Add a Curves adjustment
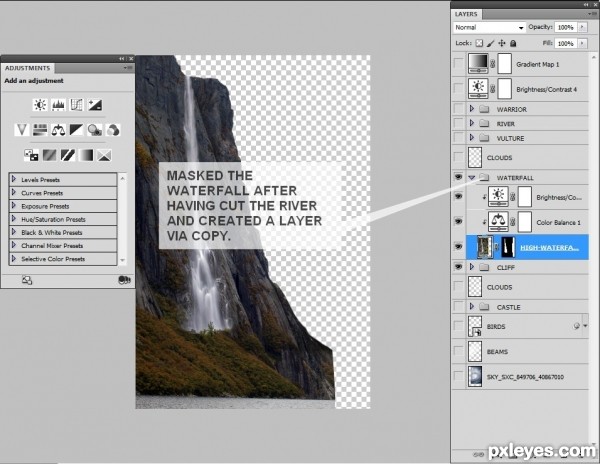The width and height of the screenshot is (600, 464). point(77,105)
